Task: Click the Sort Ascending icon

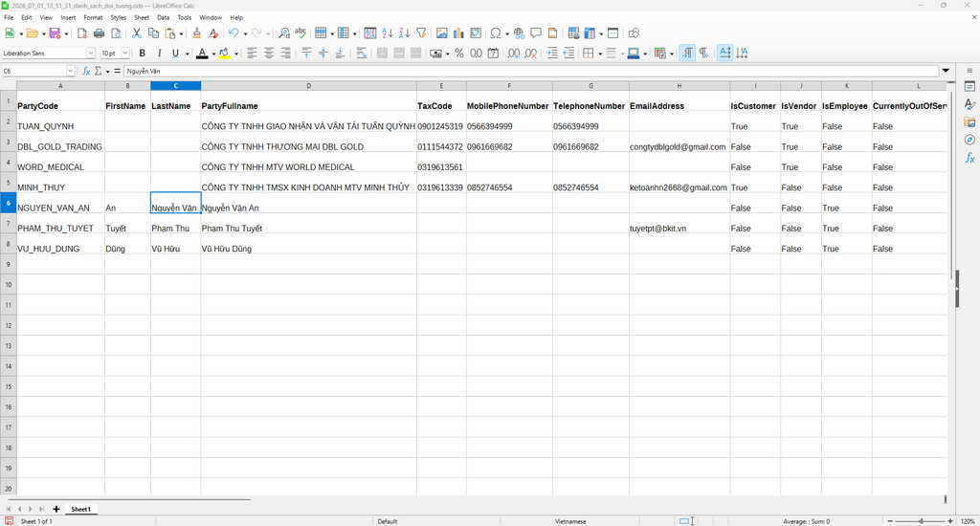Action: pyautogui.click(x=388, y=33)
